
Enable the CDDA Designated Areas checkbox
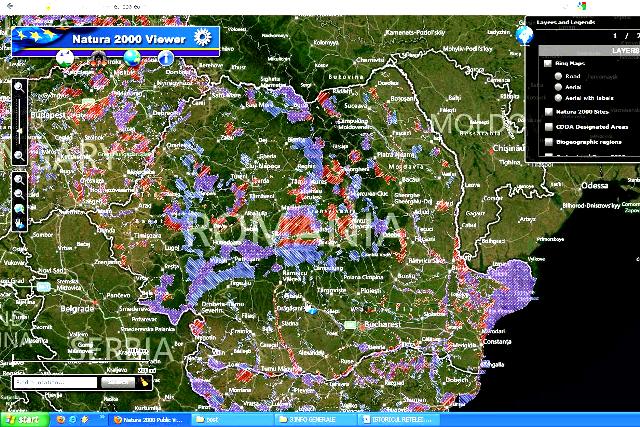[548, 127]
